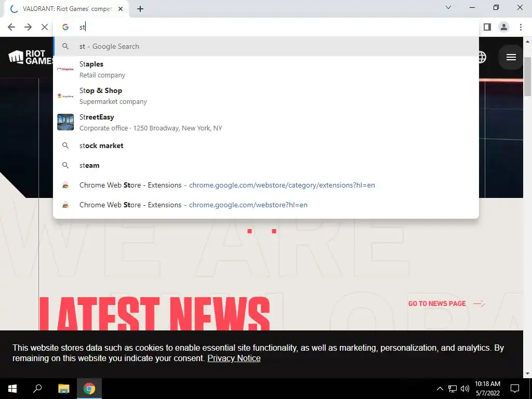Select 'st - Google Search' suggestion
The width and height of the screenshot is (532, 399).
(x=266, y=46)
